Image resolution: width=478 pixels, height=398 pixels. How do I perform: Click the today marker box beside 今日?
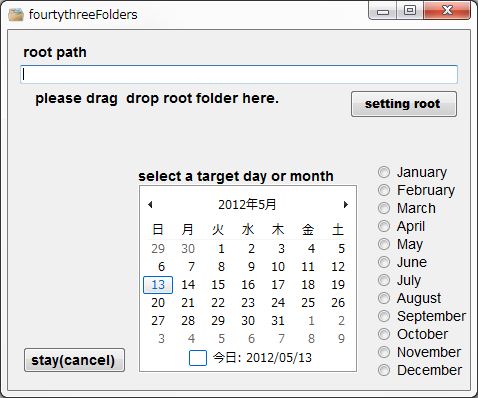pyautogui.click(x=198, y=358)
